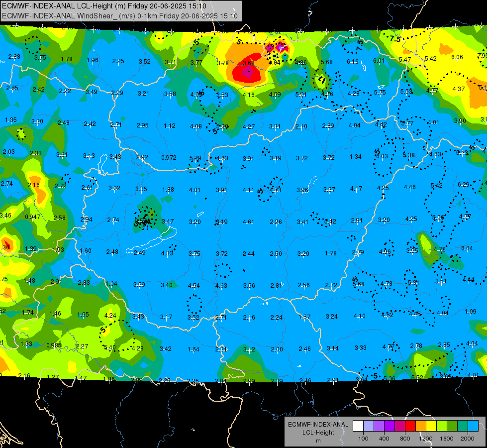Click the legend tick label 800

405,439
